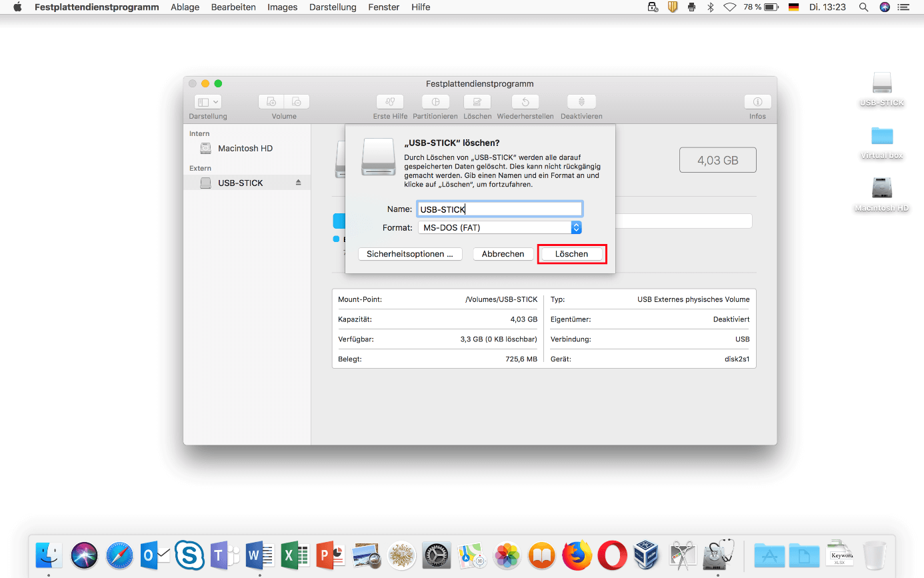Screen dimensions: 924x578
Task: Open the Keyword XLSX file in the Dock
Action: pyautogui.click(x=841, y=554)
